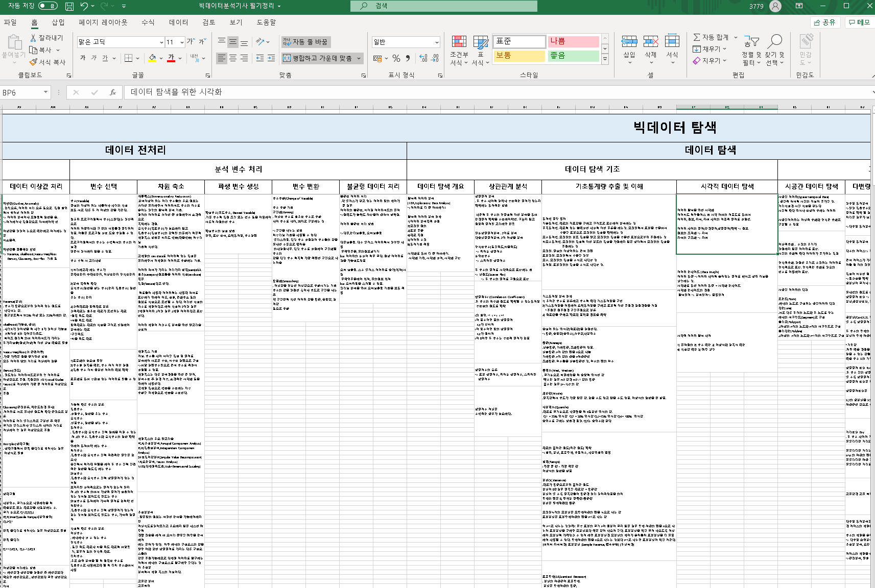
Task: Click the percent style icon
Action: [396, 58]
